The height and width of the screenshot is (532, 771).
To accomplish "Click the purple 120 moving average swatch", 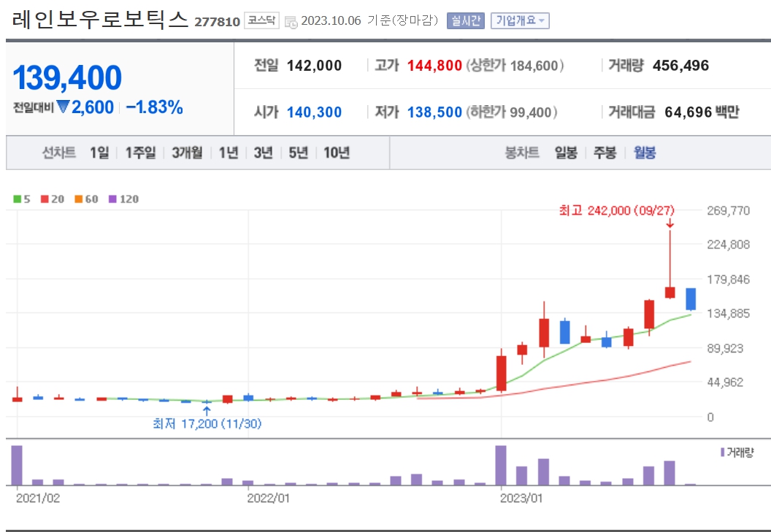I will 112,199.
